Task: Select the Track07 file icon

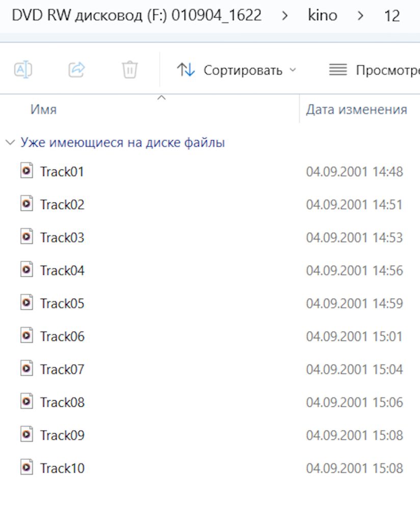Action: pyautogui.click(x=27, y=369)
